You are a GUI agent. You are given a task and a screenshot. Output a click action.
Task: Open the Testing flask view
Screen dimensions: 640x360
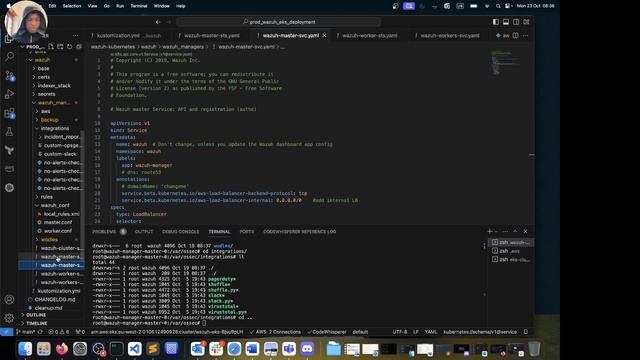pos(9,131)
